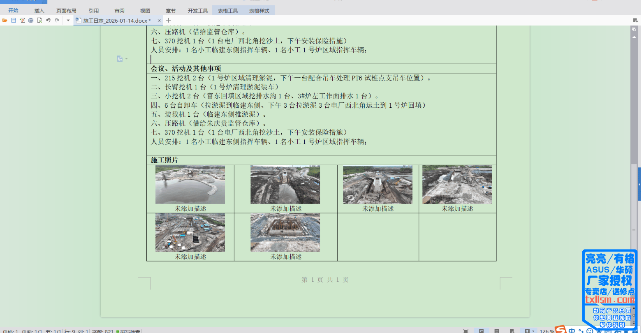The height and width of the screenshot is (333, 644).
Task: Click the zoom percentage 126% in status bar
Action: click(547, 331)
